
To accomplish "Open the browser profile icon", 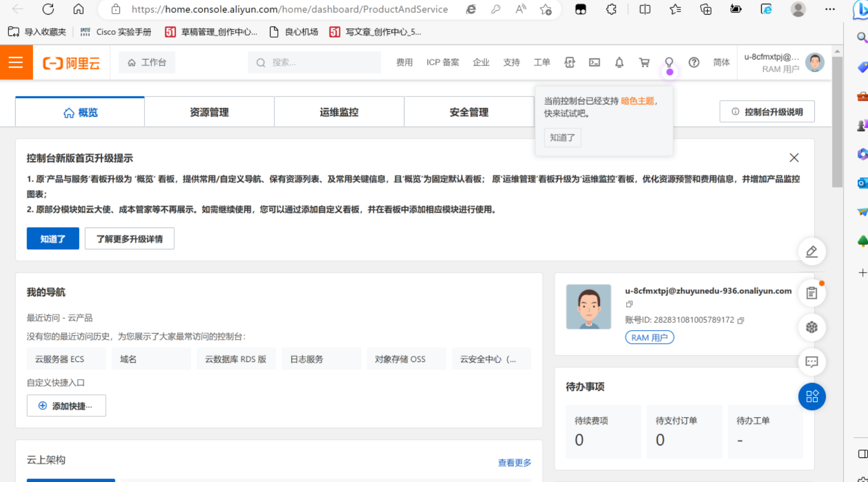I will 798,9.
